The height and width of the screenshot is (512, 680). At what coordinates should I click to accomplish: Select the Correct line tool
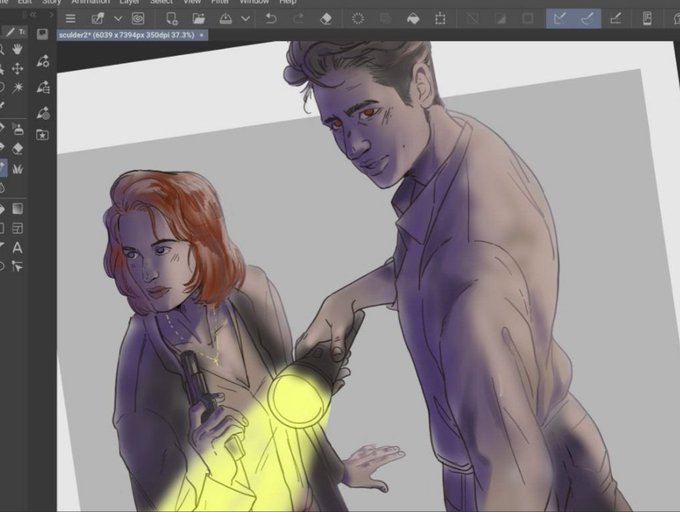pyautogui.click(x=17, y=267)
